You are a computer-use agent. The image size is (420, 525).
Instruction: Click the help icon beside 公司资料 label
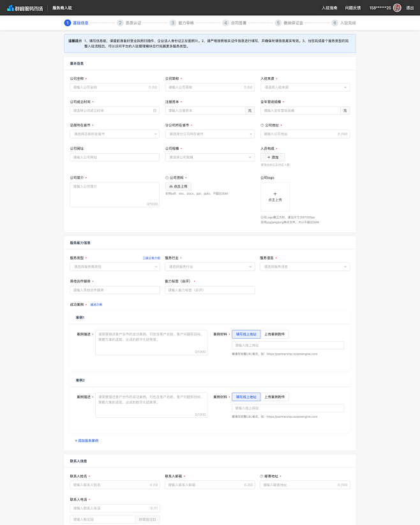pos(167,178)
